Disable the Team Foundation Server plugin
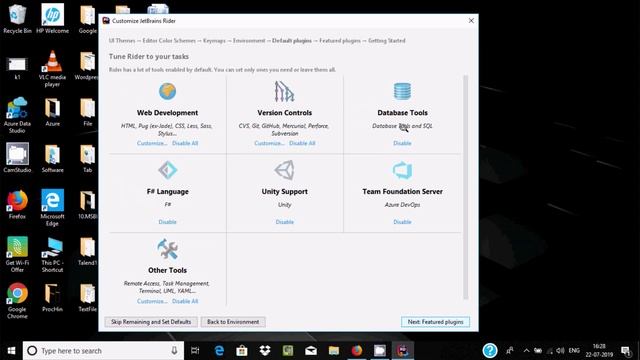The image size is (640, 360). coord(402,222)
